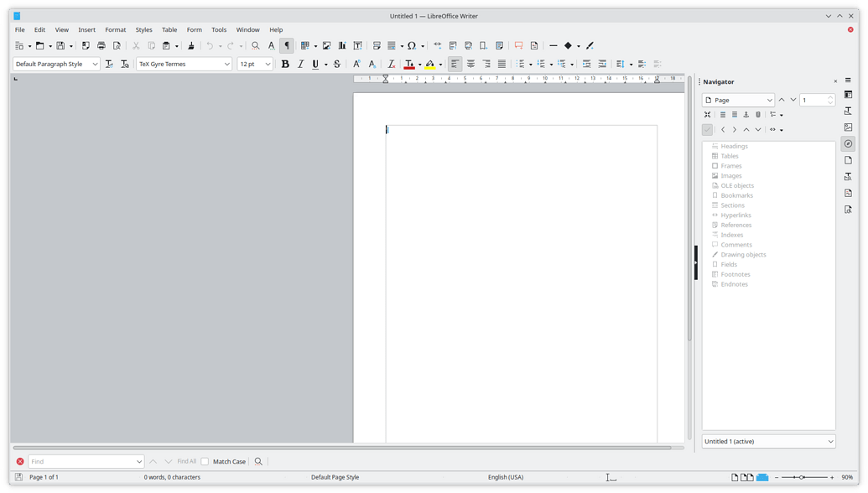Apply subscript formatting
The height and width of the screenshot is (493, 868).
(x=372, y=65)
